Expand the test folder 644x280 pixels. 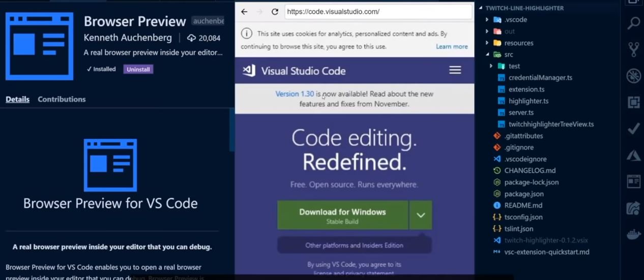click(491, 66)
